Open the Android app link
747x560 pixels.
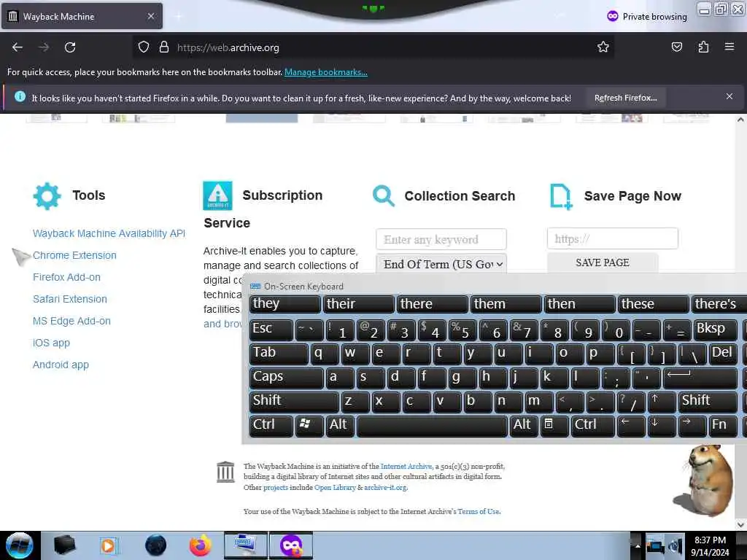pyautogui.click(x=61, y=365)
